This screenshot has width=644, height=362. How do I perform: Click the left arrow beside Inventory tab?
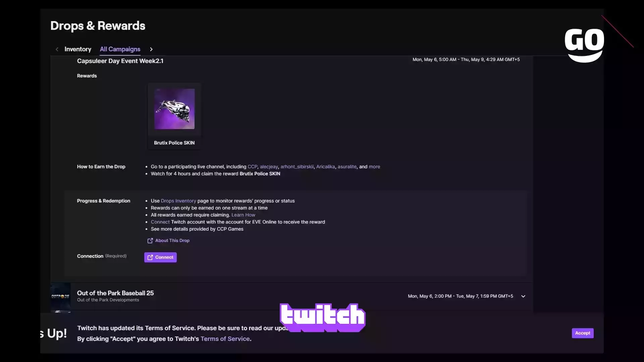[x=57, y=49]
